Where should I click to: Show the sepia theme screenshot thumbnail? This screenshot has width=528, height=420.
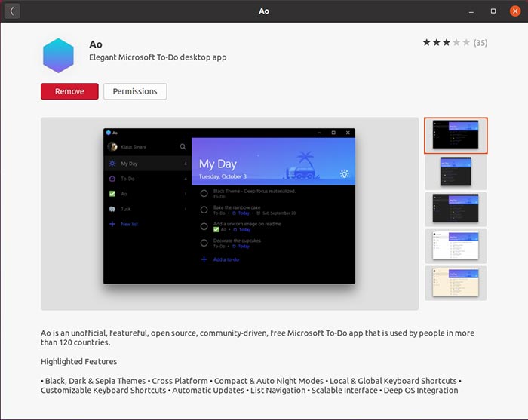[x=456, y=283]
